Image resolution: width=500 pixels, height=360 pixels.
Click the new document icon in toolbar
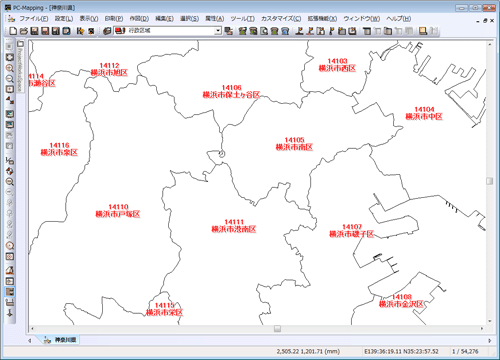[13, 31]
